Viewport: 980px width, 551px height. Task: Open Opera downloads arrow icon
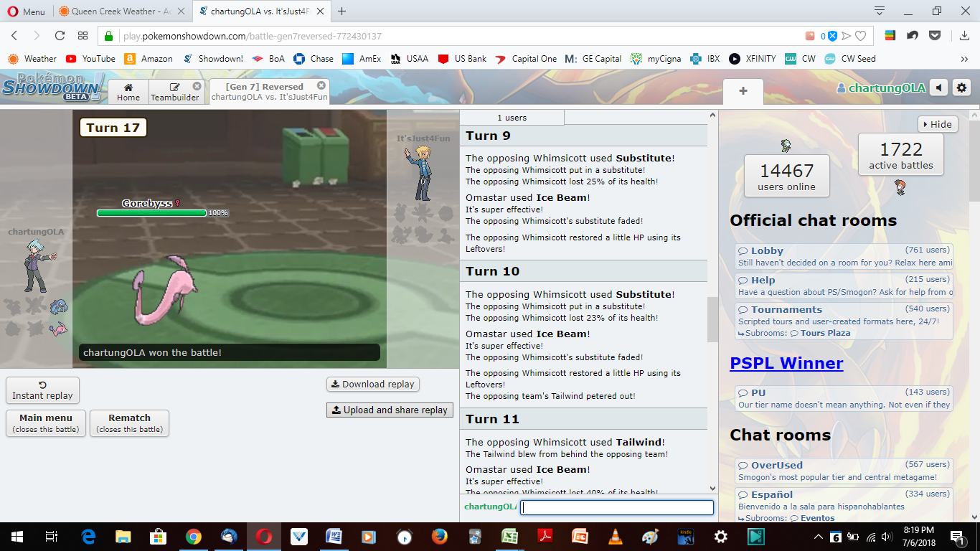[x=963, y=36]
